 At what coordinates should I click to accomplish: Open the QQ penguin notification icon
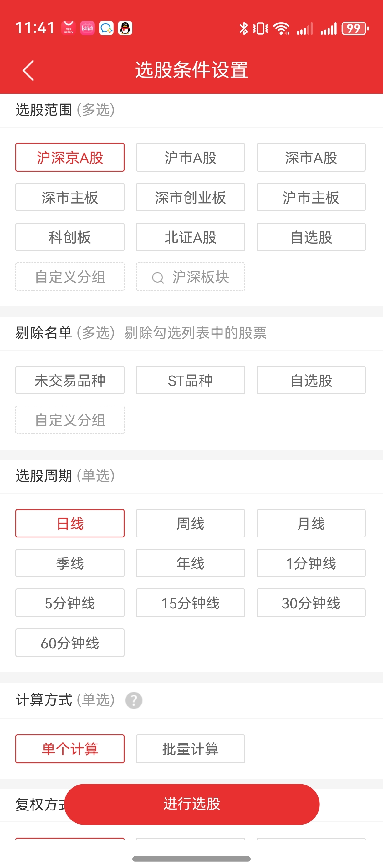point(125,28)
